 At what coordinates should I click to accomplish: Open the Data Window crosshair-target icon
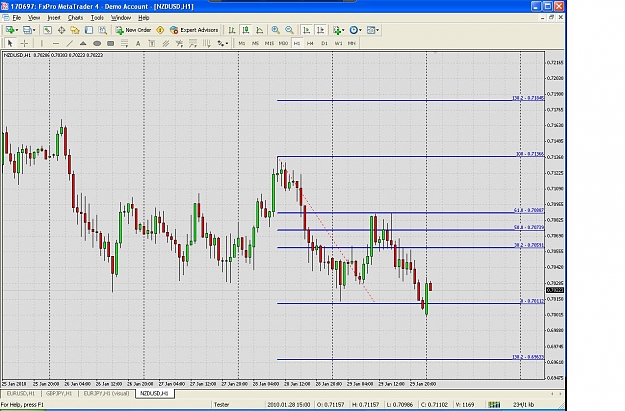click(61, 30)
